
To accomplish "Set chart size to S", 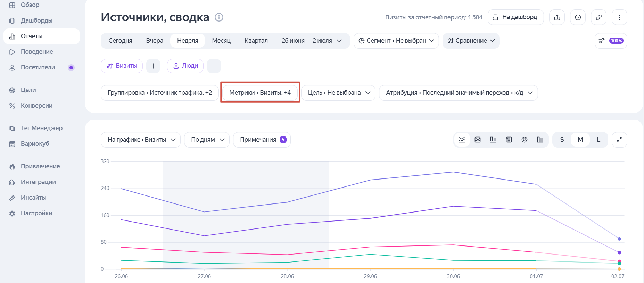I will [562, 140].
